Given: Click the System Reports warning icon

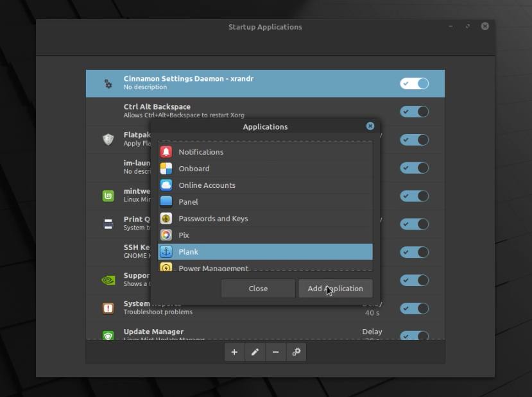Looking at the screenshot, I should pyautogui.click(x=108, y=308).
